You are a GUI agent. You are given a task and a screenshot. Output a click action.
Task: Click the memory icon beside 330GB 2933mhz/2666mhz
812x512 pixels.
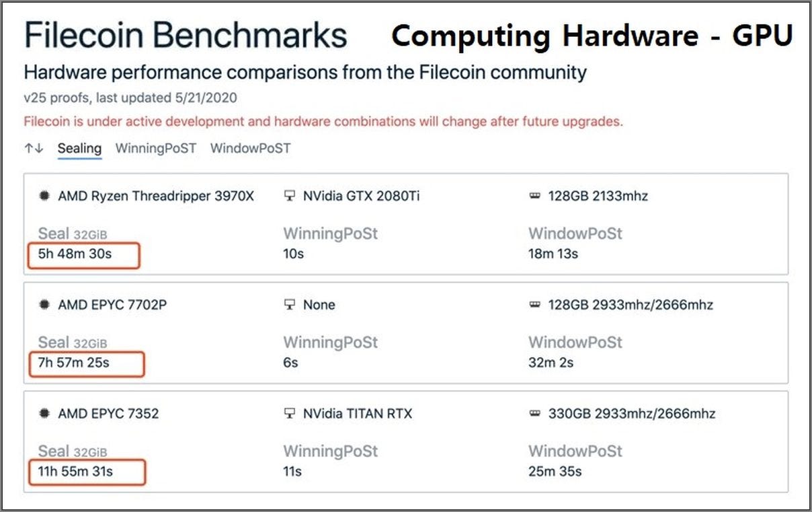(535, 413)
